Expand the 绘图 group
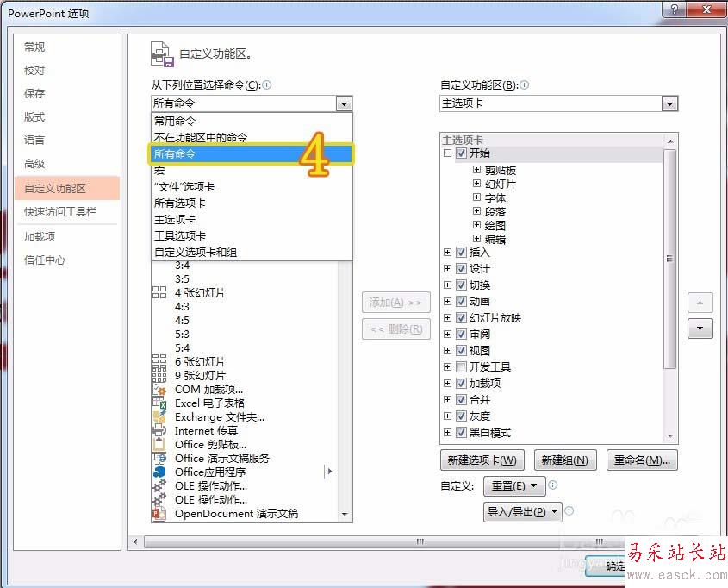 [x=476, y=225]
